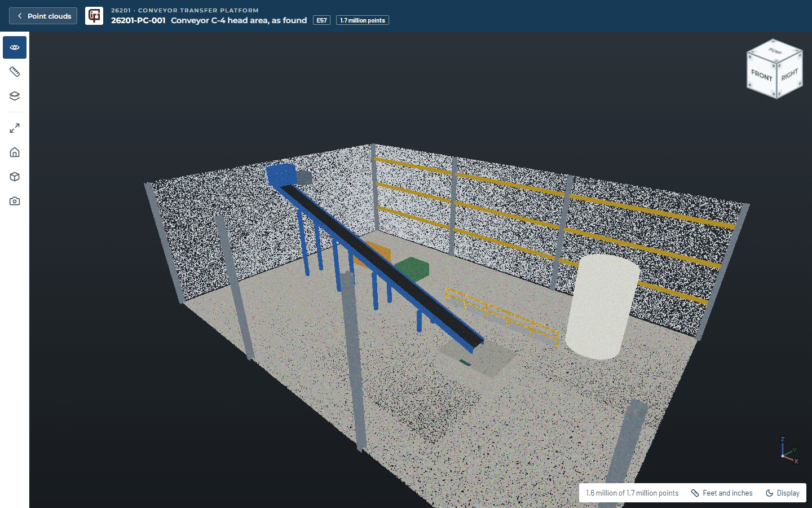812x508 pixels.
Task: Snap view to FRONT on view cube
Action: [761, 76]
